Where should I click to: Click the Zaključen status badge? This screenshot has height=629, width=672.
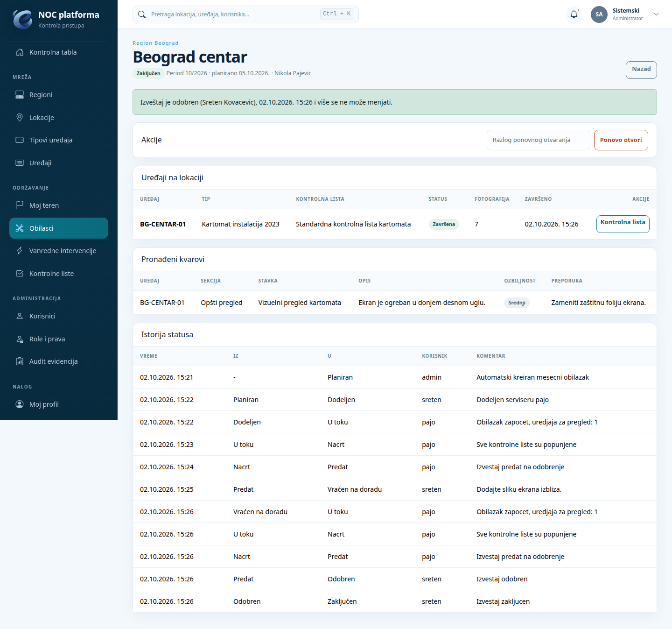(x=148, y=73)
